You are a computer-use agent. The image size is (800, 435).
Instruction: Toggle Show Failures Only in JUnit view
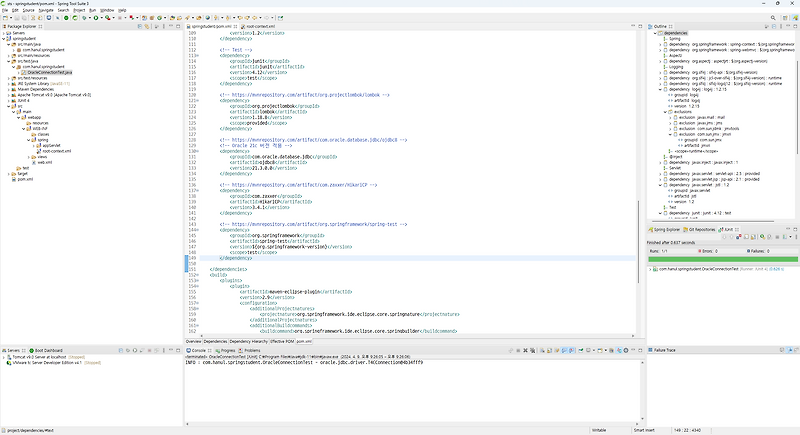pyautogui.click(x=739, y=237)
